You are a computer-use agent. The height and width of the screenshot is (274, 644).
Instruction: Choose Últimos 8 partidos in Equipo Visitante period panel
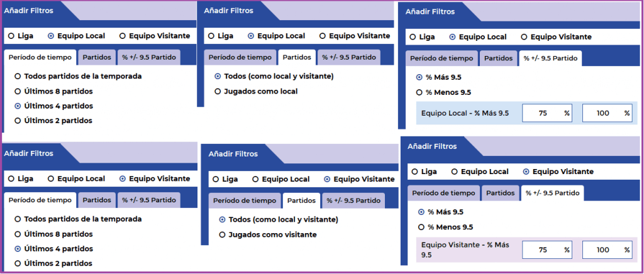coord(53,234)
